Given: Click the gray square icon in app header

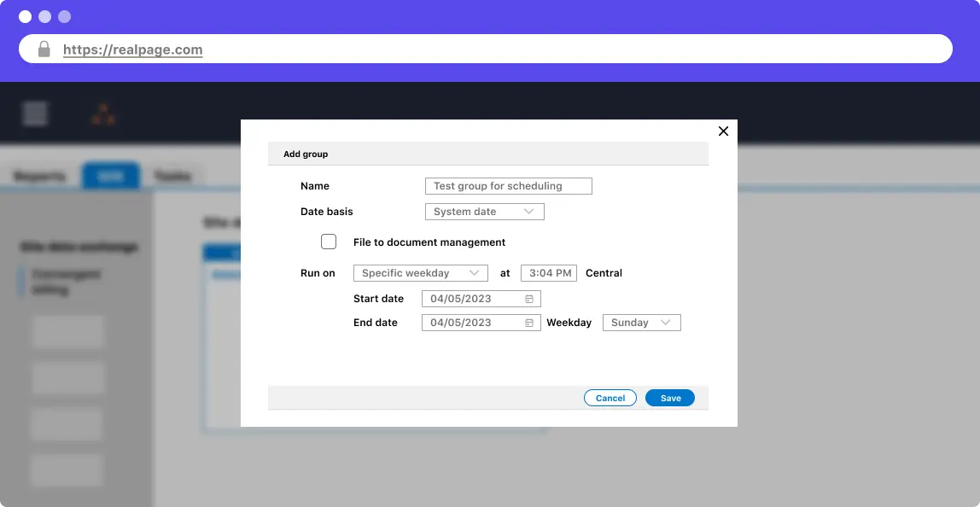Looking at the screenshot, I should point(35,113).
